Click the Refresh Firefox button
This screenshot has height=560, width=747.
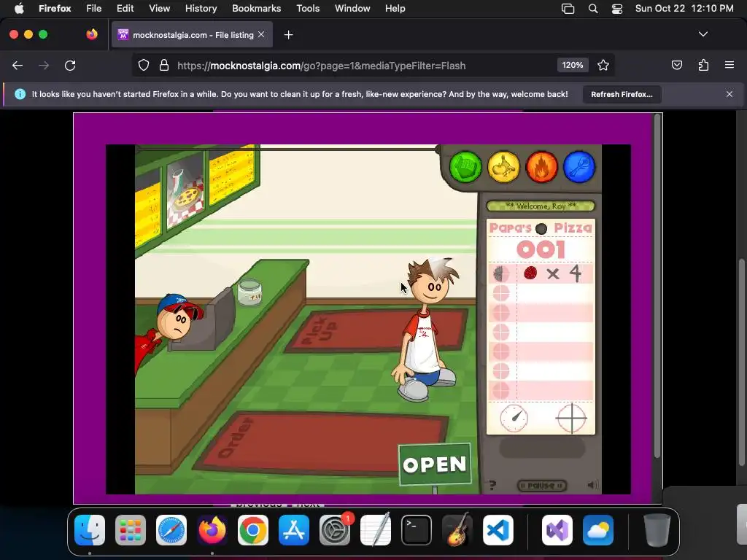tap(622, 94)
